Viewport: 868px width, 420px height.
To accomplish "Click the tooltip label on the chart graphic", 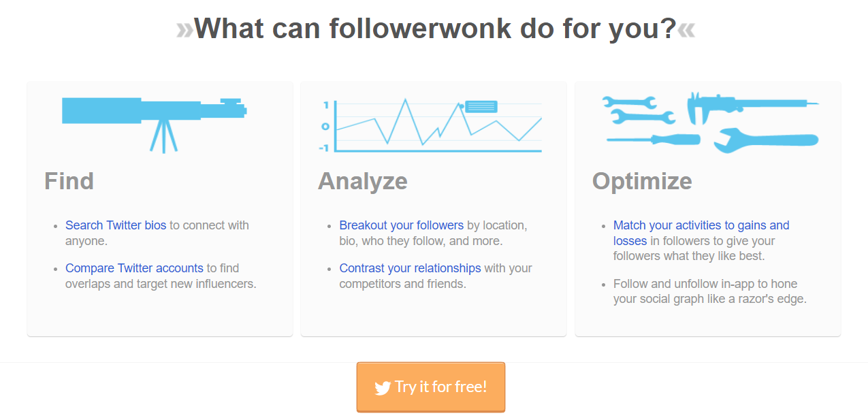I will pos(481,106).
